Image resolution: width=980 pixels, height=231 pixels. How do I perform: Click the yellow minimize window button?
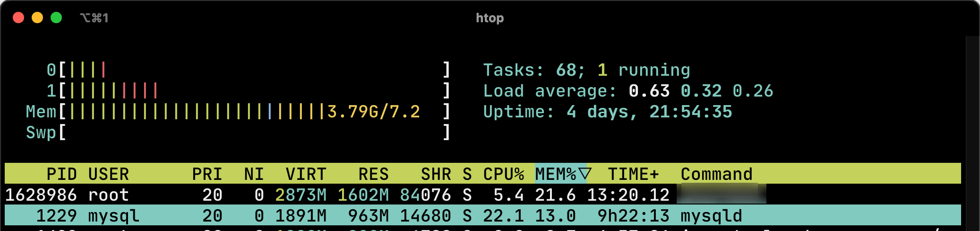tap(37, 18)
